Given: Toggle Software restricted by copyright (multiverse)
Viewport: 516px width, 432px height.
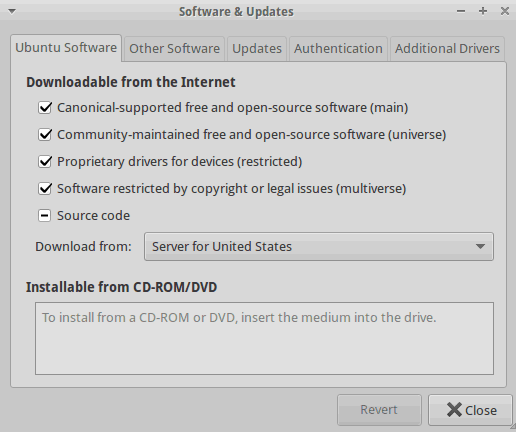Looking at the screenshot, I should (x=45, y=189).
